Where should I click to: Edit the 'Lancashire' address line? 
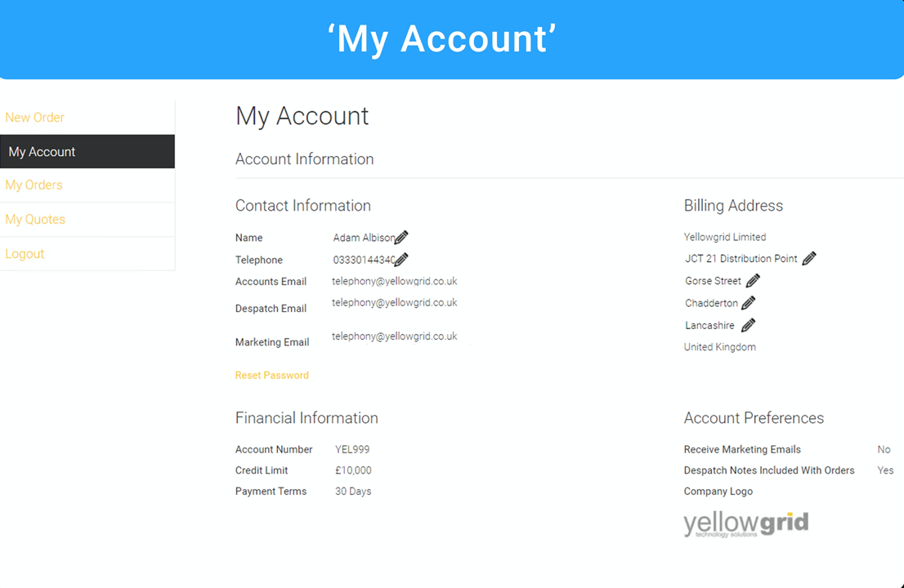point(747,324)
